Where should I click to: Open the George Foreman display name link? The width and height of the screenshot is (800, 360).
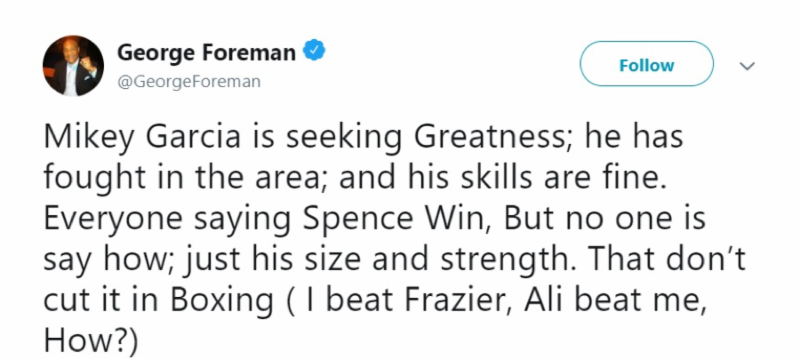point(206,52)
